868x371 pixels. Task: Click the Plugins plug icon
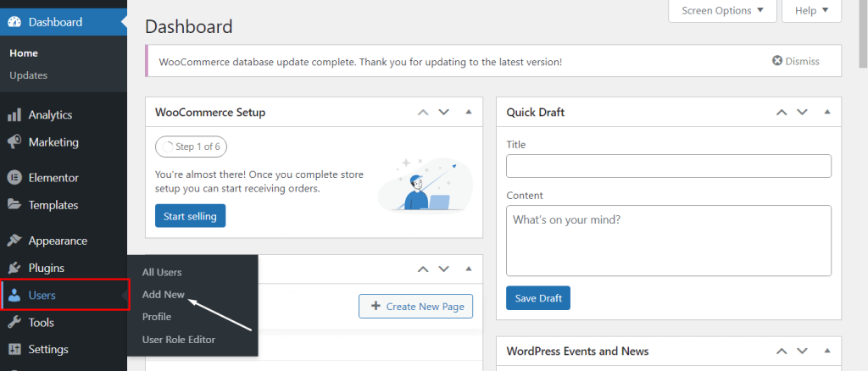pyautogui.click(x=14, y=269)
